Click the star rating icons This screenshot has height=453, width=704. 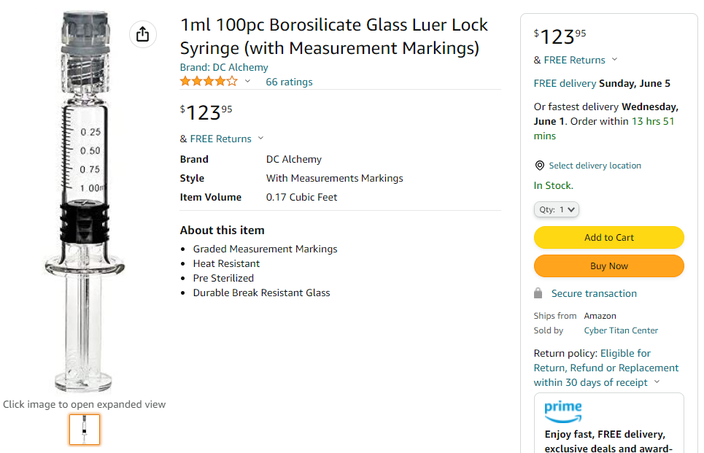[208, 82]
